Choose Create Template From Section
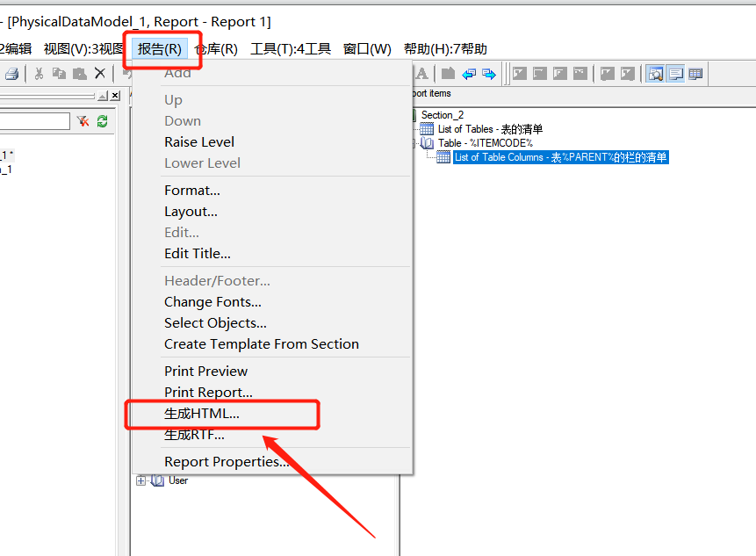Viewport: 756px width, 556px height. (x=272, y=343)
